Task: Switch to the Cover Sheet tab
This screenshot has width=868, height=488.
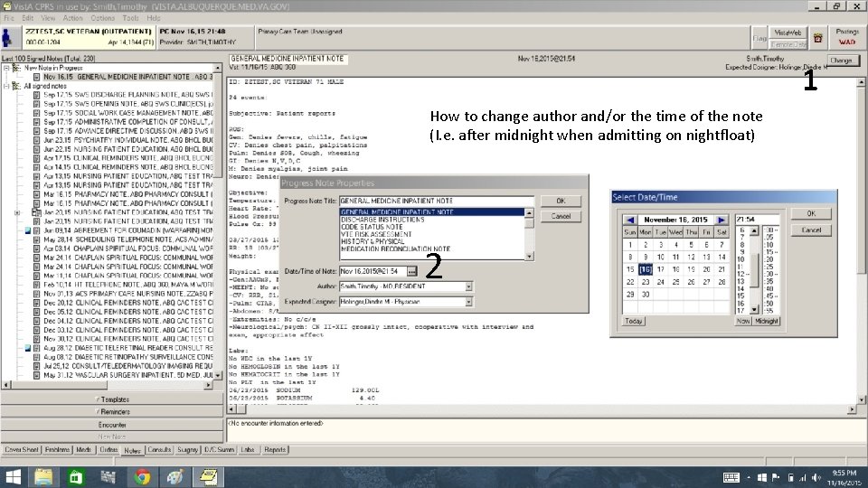Action: 21,450
